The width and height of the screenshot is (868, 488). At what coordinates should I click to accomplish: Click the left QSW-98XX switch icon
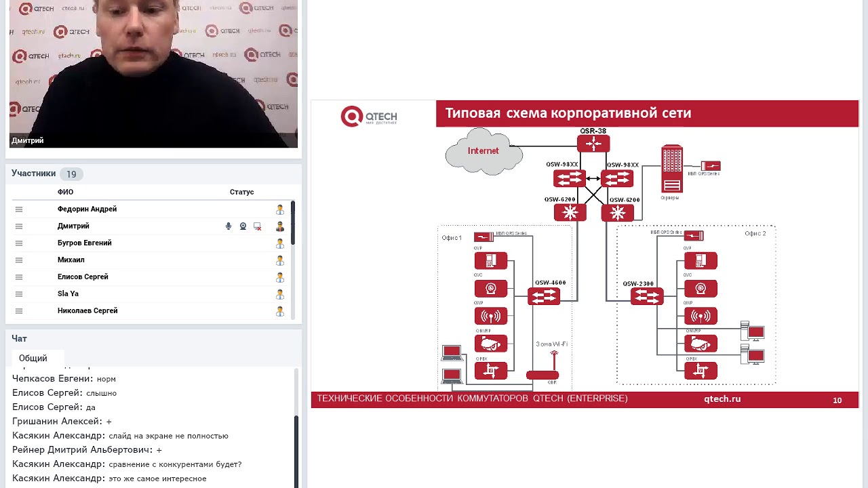click(569, 178)
